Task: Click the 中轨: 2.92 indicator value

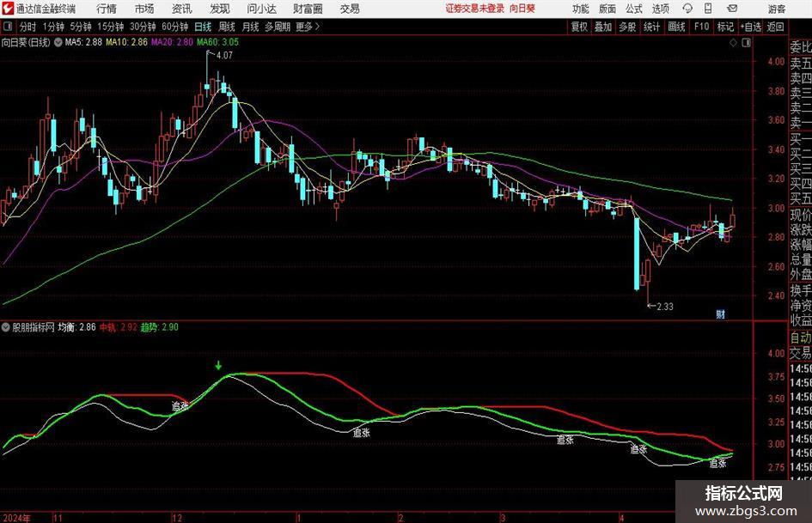Action: click(118, 327)
